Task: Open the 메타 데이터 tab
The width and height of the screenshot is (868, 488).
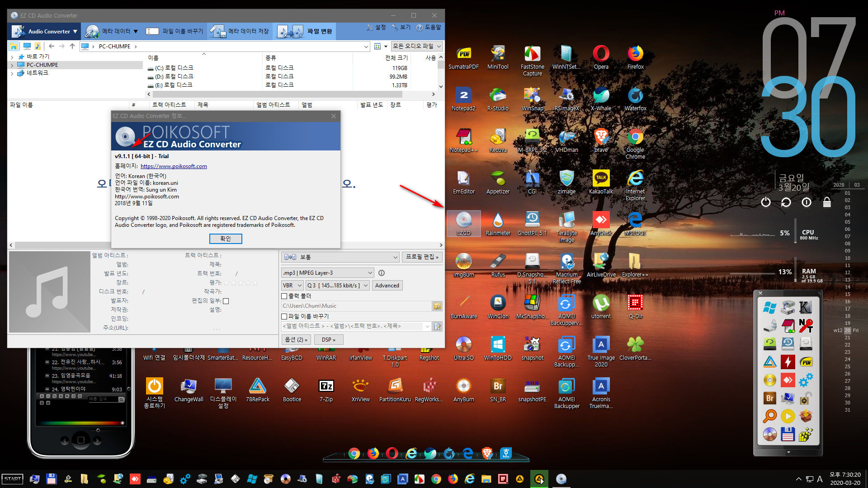Action: [x=112, y=31]
